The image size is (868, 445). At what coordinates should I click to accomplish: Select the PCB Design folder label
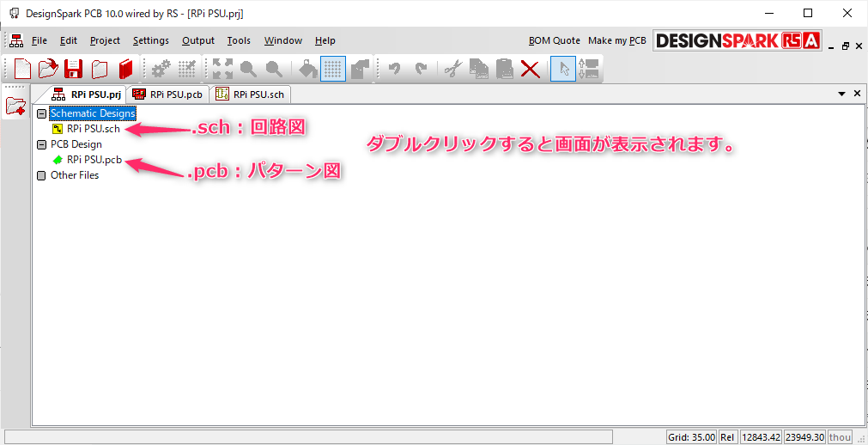76,144
